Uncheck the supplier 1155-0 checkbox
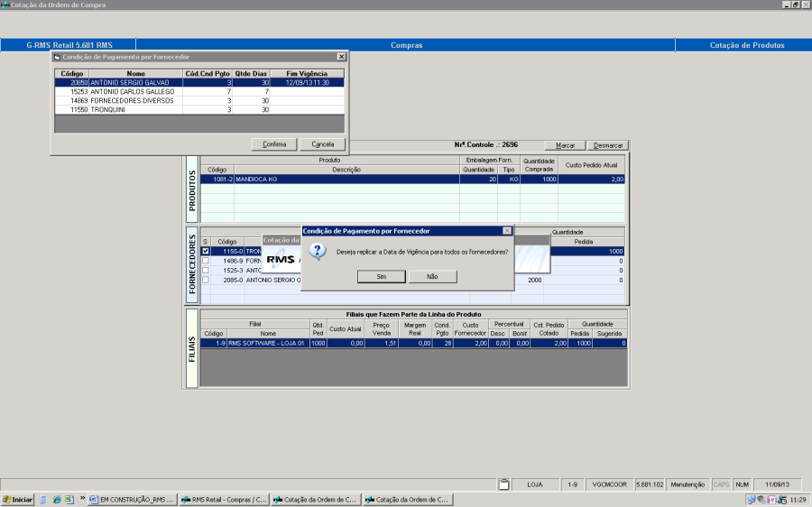This screenshot has width=812, height=507. (206, 251)
